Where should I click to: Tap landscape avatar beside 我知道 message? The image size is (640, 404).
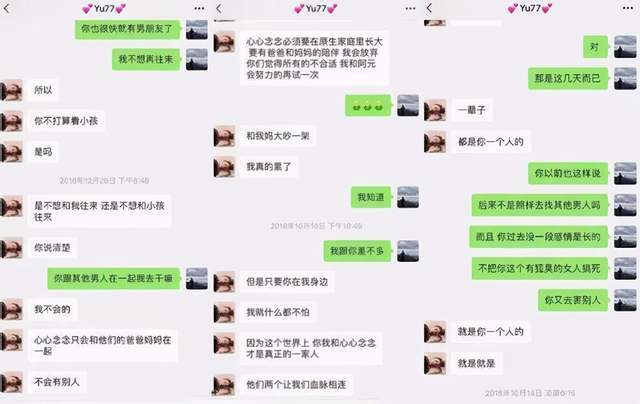[x=408, y=197]
